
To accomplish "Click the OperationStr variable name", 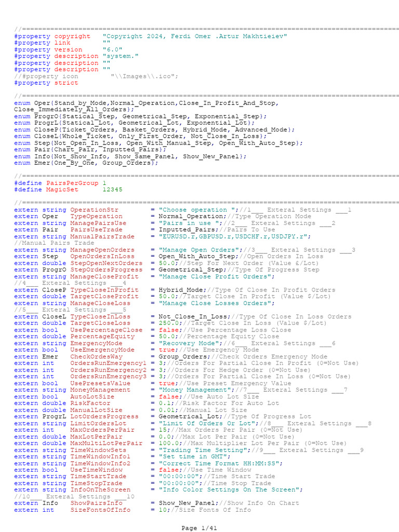I will point(95,210).
